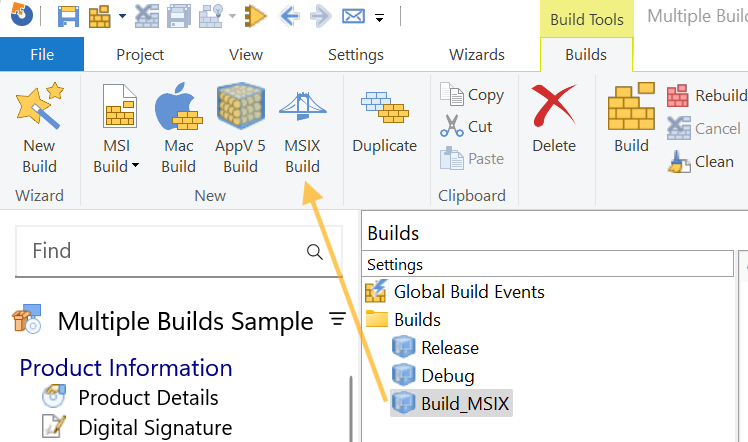Viewport: 748px width, 442px height.
Task: Click the Multiple Builds Sample project icon
Action: point(27,319)
